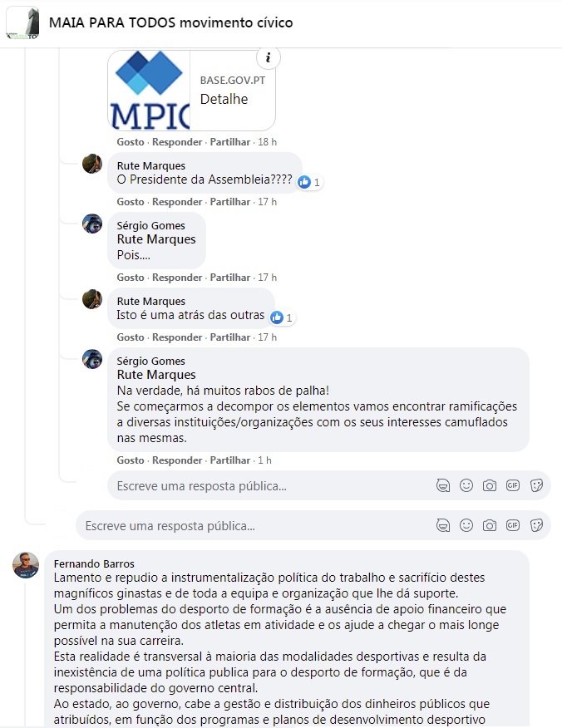The width and height of the screenshot is (562, 728).
Task: View like reaction on "O Presidente da Assembleia????"
Action: coord(310,182)
